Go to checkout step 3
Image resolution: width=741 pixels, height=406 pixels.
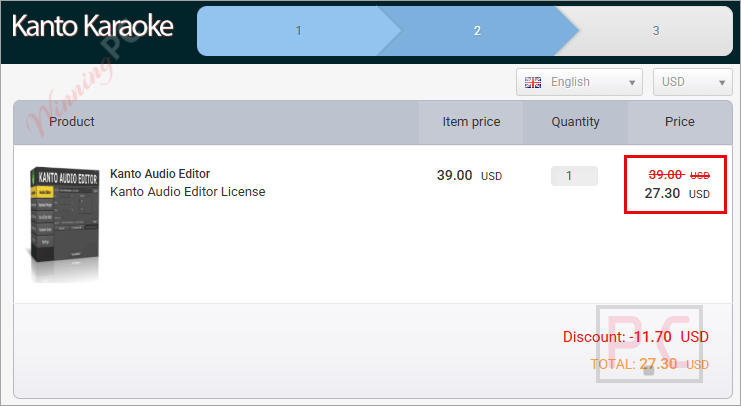click(656, 31)
